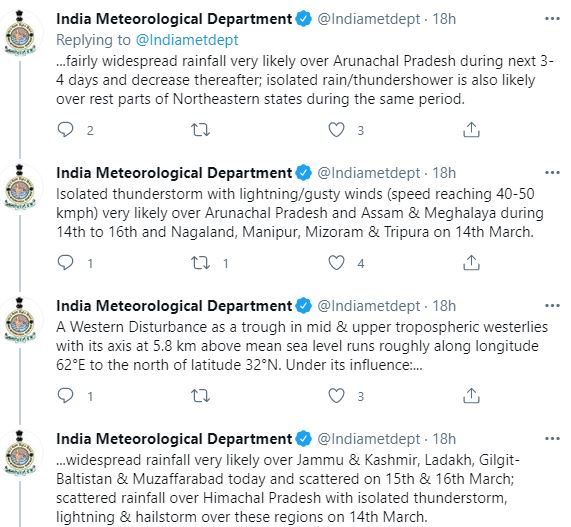Open the @Indiametdept link after Replying to

187,40
